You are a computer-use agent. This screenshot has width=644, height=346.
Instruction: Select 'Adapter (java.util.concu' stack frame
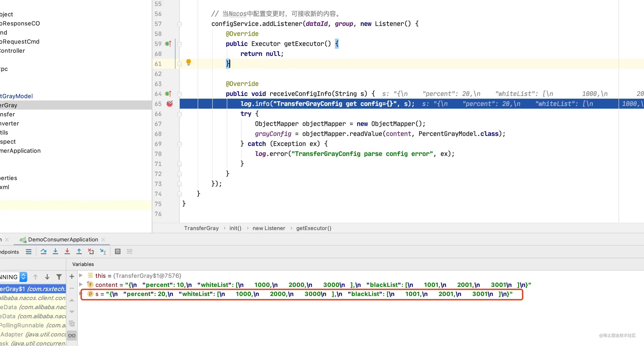[33, 334]
